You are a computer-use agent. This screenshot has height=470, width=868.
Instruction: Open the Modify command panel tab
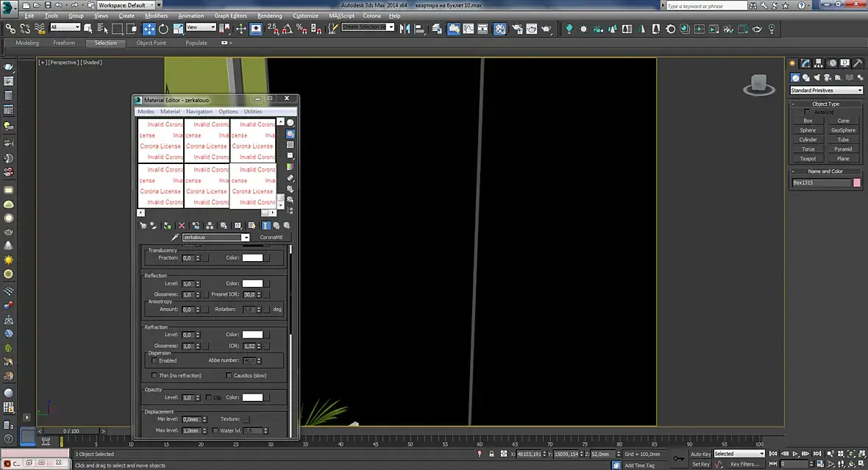806,63
